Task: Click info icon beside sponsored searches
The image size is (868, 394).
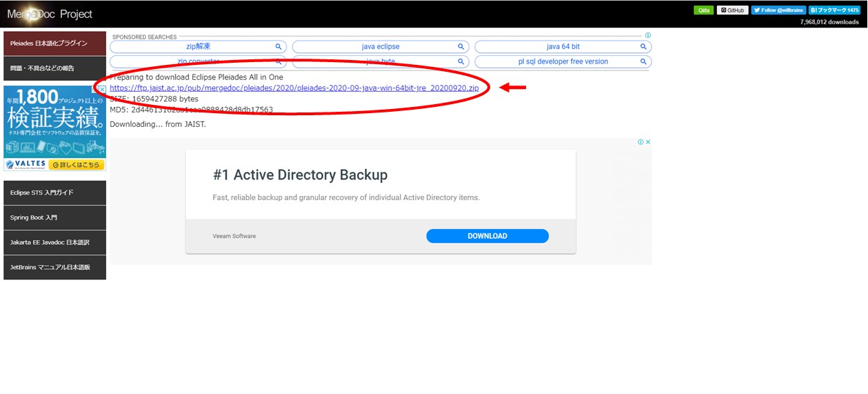Action: 648,35
